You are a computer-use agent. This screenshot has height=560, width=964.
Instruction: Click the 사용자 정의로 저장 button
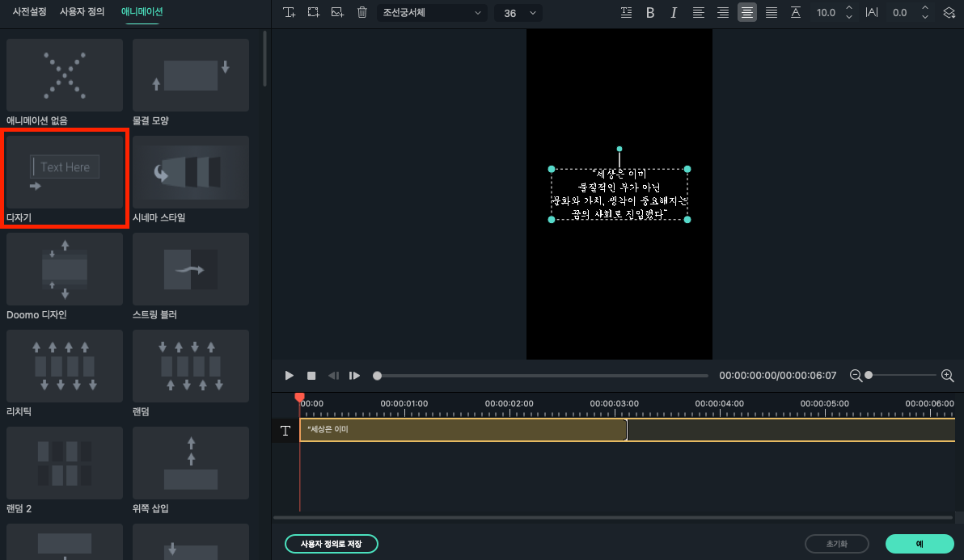click(332, 543)
